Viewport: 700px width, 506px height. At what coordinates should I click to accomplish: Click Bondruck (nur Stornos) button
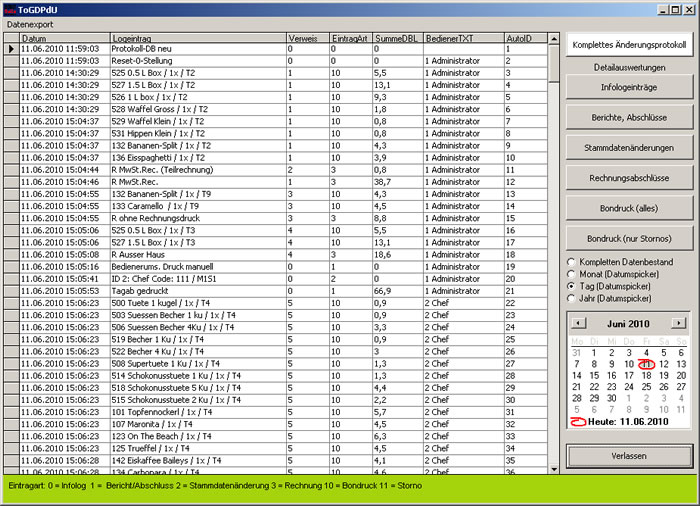[629, 239]
